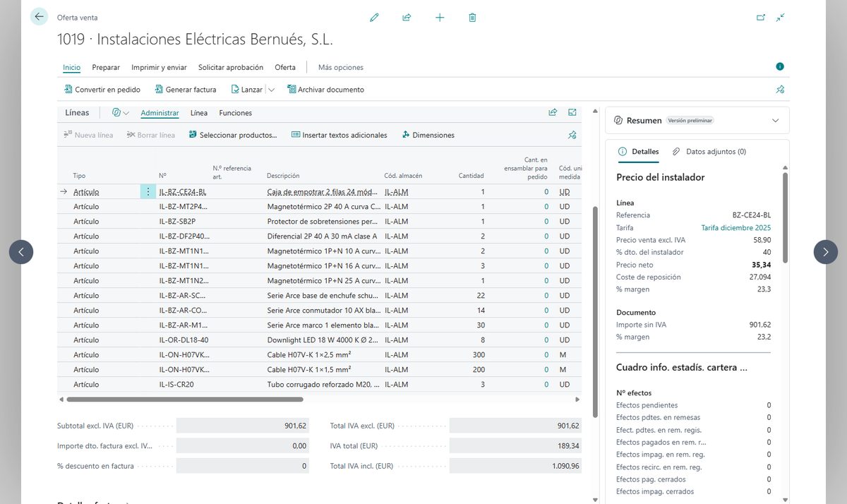The image size is (847, 504).
Task: Select the IL-OR-DL18-40 item number cell
Action: (184, 340)
